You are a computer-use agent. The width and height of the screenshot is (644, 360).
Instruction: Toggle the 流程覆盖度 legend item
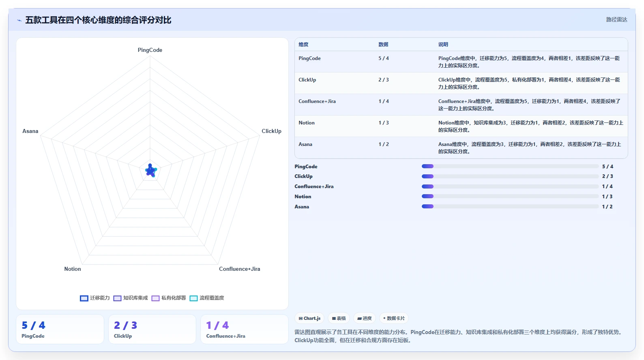207,298
